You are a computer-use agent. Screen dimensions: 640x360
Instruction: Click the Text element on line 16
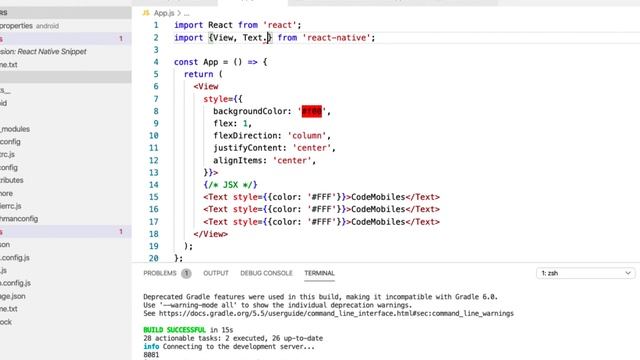321,209
